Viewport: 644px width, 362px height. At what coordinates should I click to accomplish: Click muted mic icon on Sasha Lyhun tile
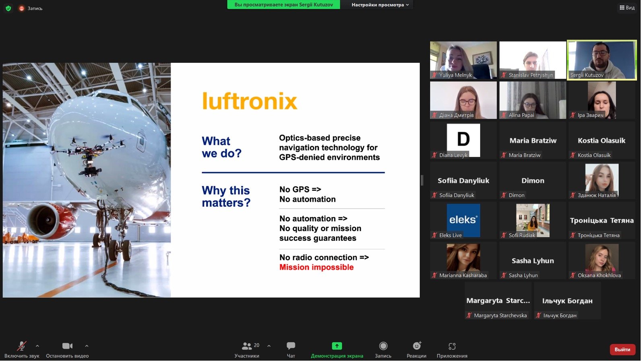coord(504,275)
